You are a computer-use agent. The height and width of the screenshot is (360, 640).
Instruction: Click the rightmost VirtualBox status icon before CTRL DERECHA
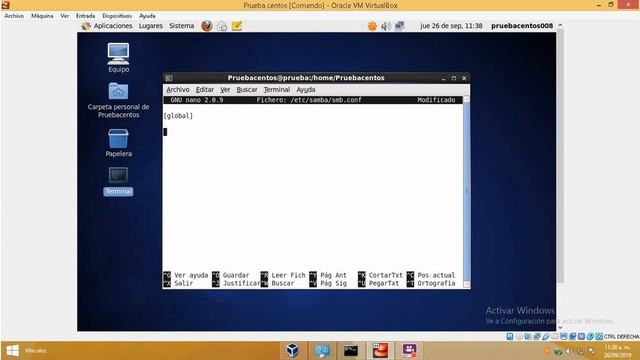pos(599,336)
